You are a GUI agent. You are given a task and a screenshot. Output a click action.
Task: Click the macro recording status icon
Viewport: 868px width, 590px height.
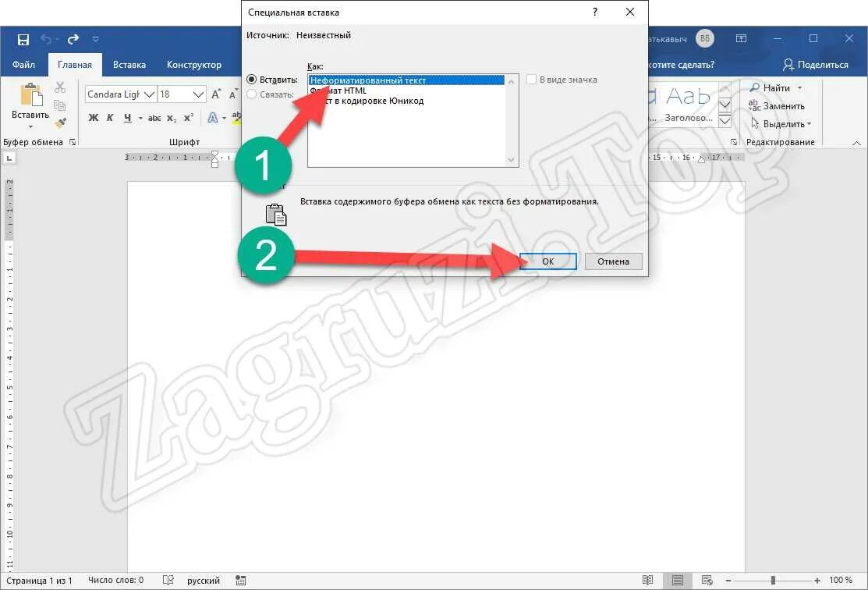click(241, 580)
